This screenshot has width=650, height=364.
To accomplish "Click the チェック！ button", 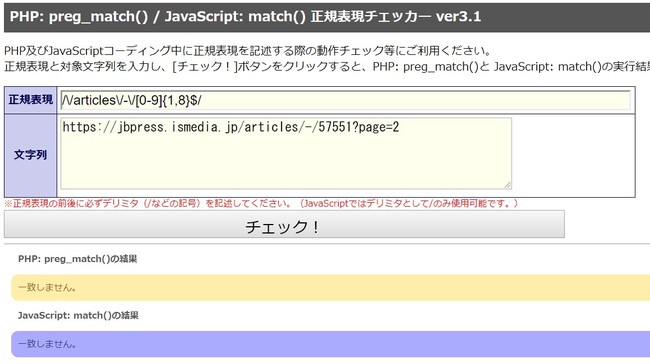I will click(284, 224).
